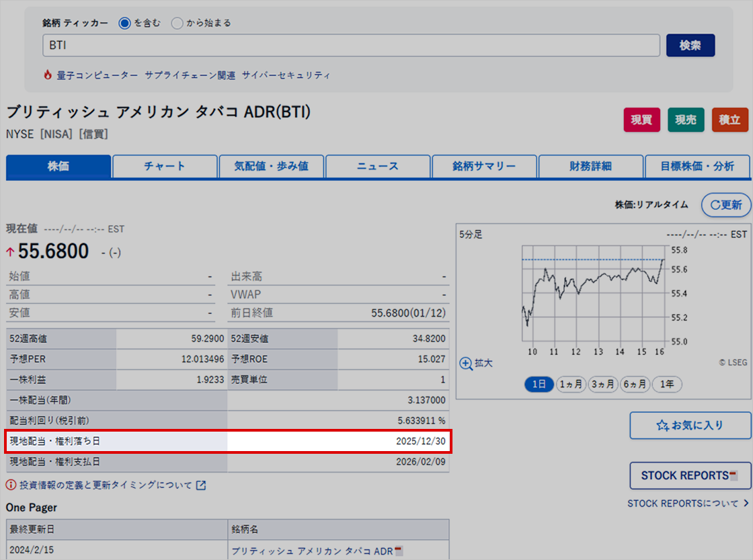Enlarge the 5分足 chart via the 拡大 magnifier

[x=466, y=362]
